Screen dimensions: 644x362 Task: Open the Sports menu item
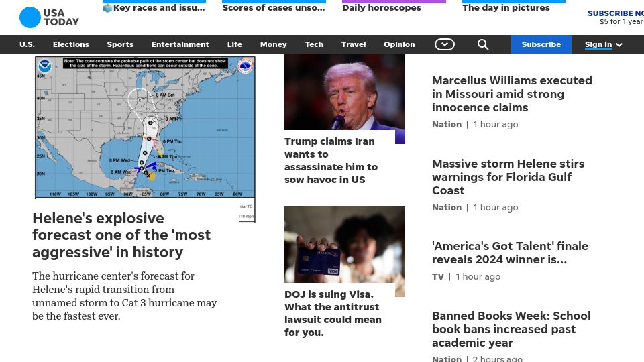(120, 44)
